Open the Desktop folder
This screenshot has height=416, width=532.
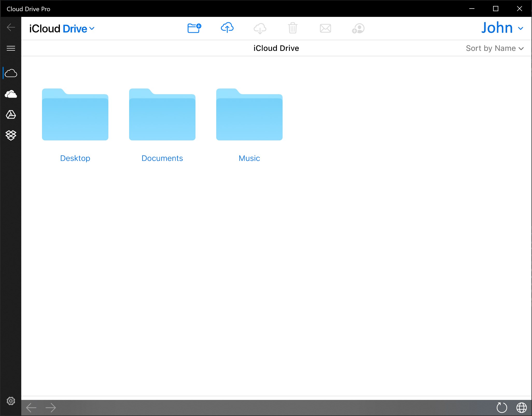coord(75,114)
